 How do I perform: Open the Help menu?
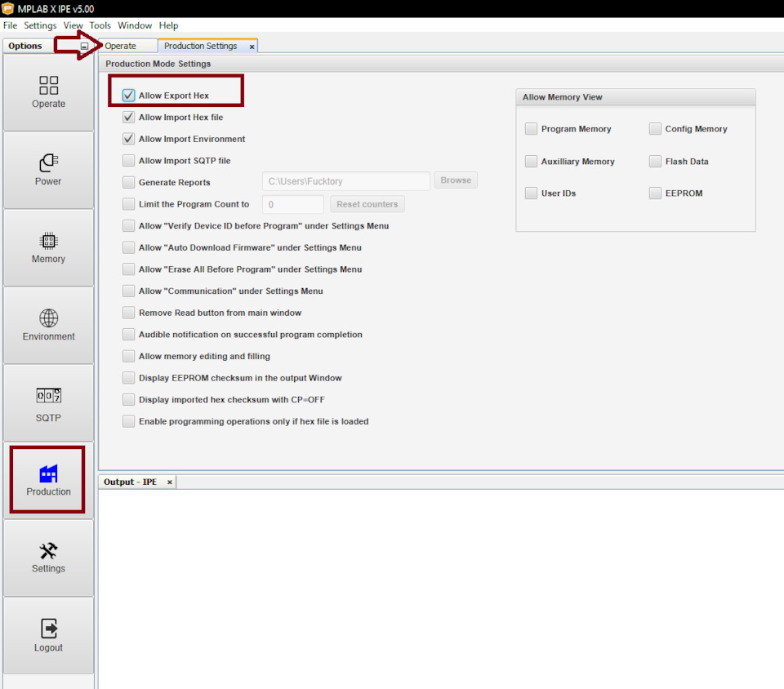coord(168,25)
